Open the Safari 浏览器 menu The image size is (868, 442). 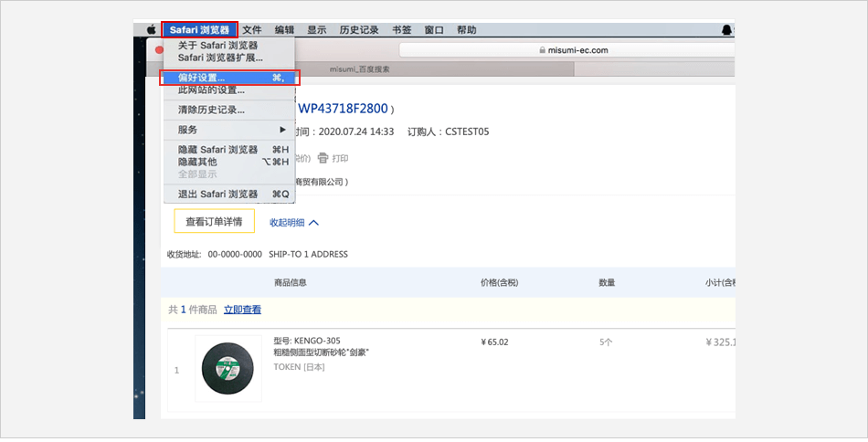[x=199, y=30]
